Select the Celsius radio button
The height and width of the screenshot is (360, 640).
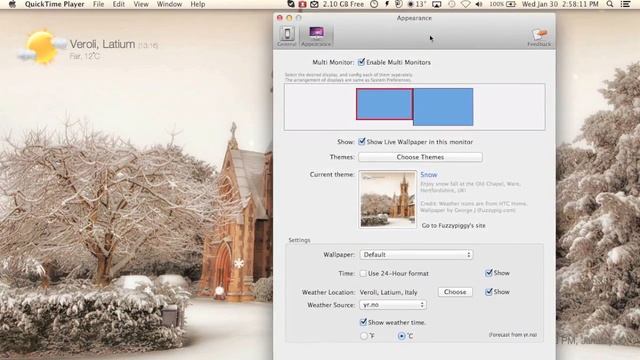click(402, 336)
